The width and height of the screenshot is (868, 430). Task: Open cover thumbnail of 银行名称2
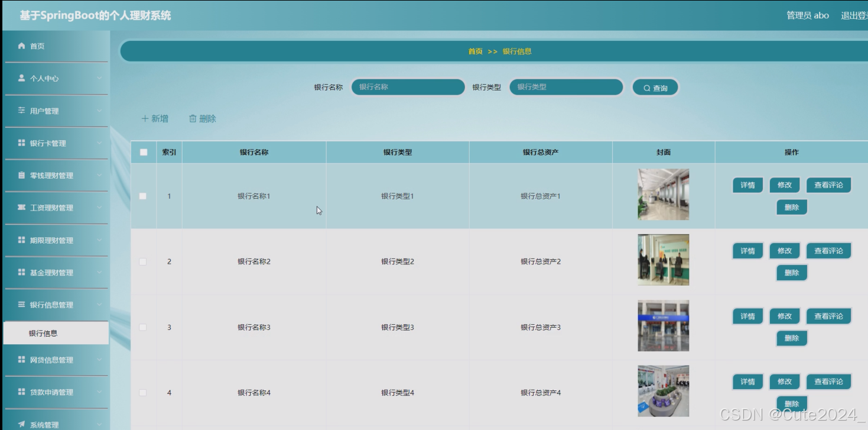(x=663, y=260)
